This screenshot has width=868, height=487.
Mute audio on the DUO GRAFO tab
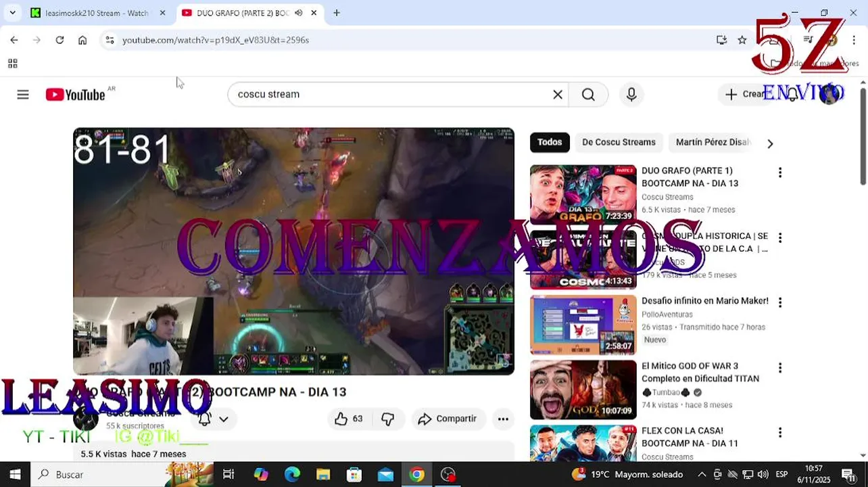click(298, 13)
